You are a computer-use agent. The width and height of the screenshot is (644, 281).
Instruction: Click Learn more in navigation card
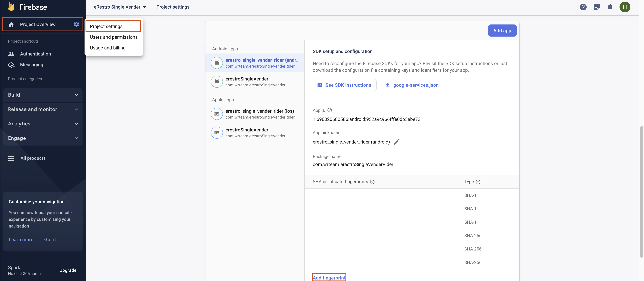click(21, 239)
